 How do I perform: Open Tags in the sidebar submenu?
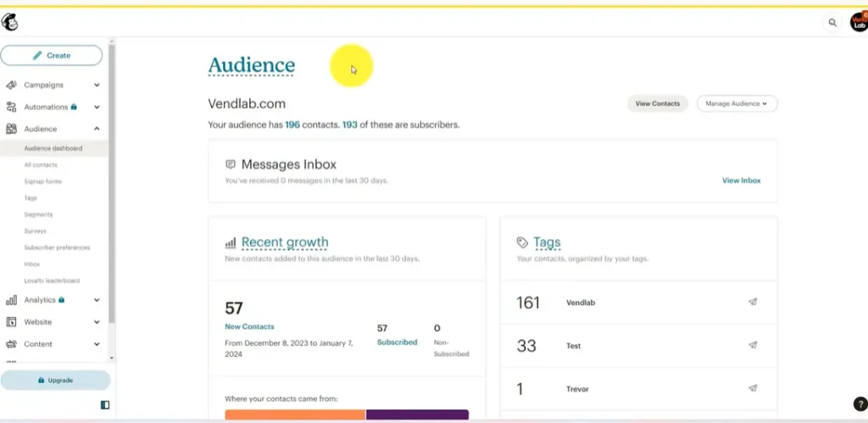tap(31, 198)
